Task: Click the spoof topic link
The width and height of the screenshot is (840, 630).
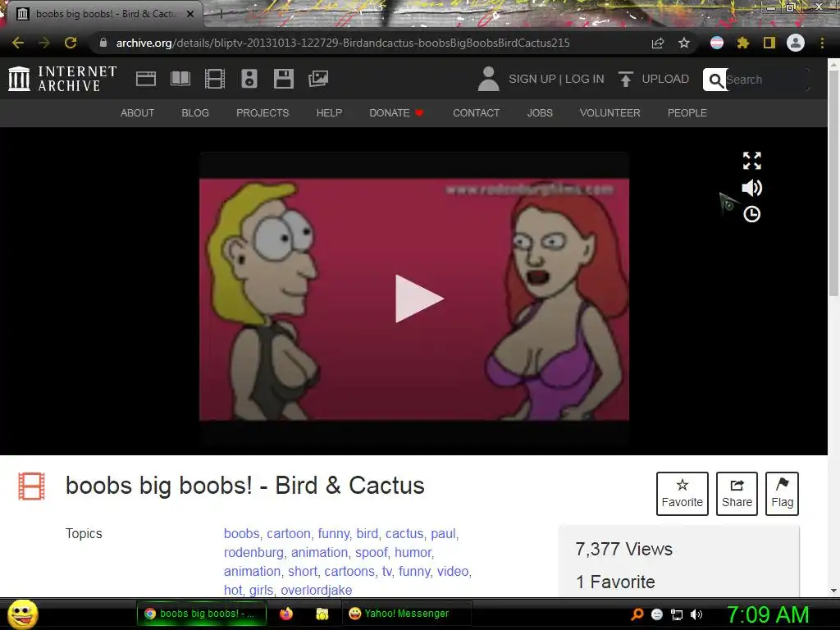Action: (371, 552)
